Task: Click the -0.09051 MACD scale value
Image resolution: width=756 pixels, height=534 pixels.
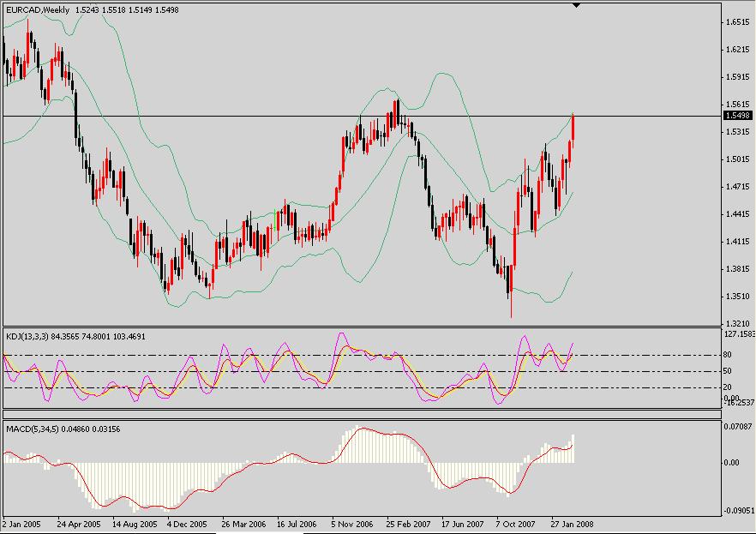Action: tap(738, 510)
